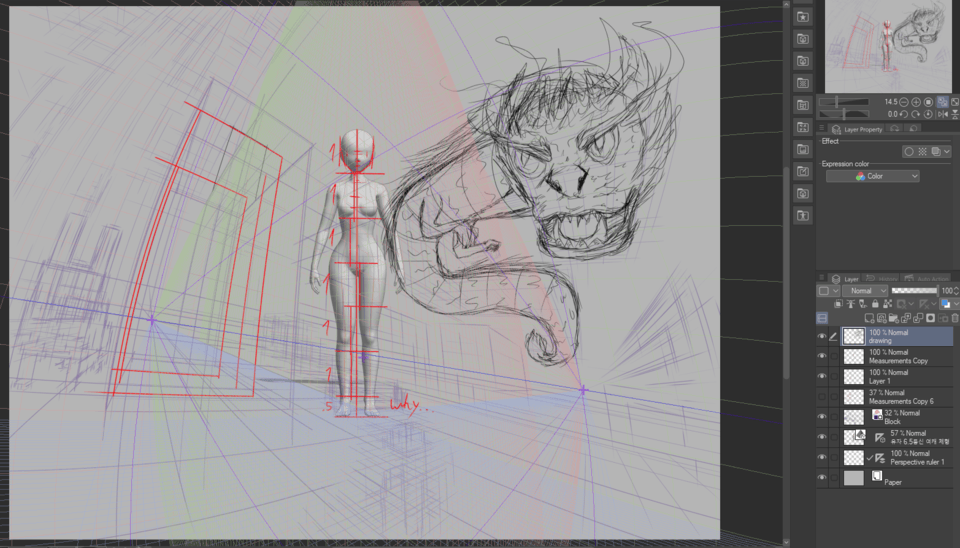Click the Navigator canvas thumbnail preview
The height and width of the screenshot is (548, 960).
pos(888,47)
